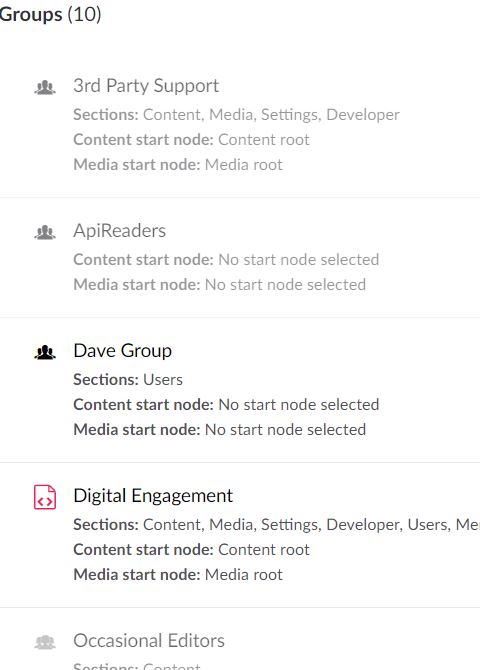This screenshot has height=670, width=480.
Task: Click Media root under Digital Engagement
Action: pos(244,575)
